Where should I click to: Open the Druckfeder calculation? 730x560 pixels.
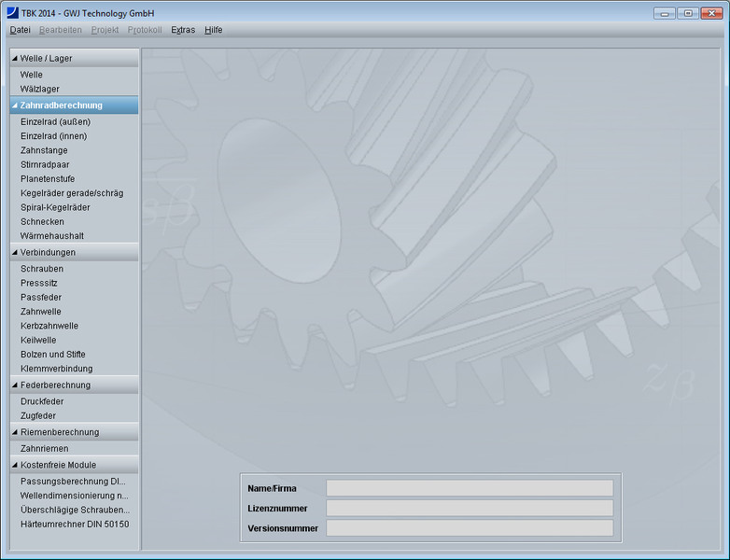[x=43, y=401]
